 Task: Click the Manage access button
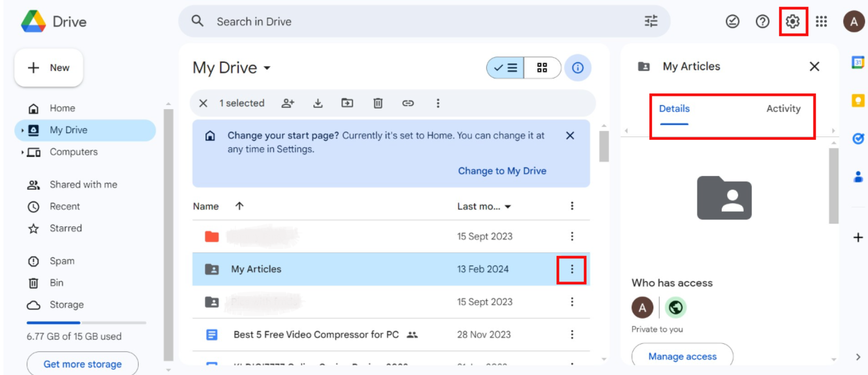pos(682,356)
